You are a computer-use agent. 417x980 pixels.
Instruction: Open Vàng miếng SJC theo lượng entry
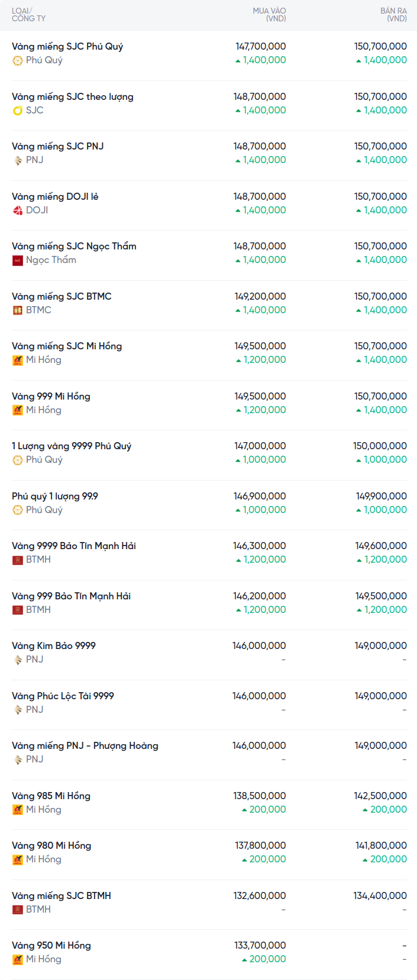pyautogui.click(x=73, y=96)
